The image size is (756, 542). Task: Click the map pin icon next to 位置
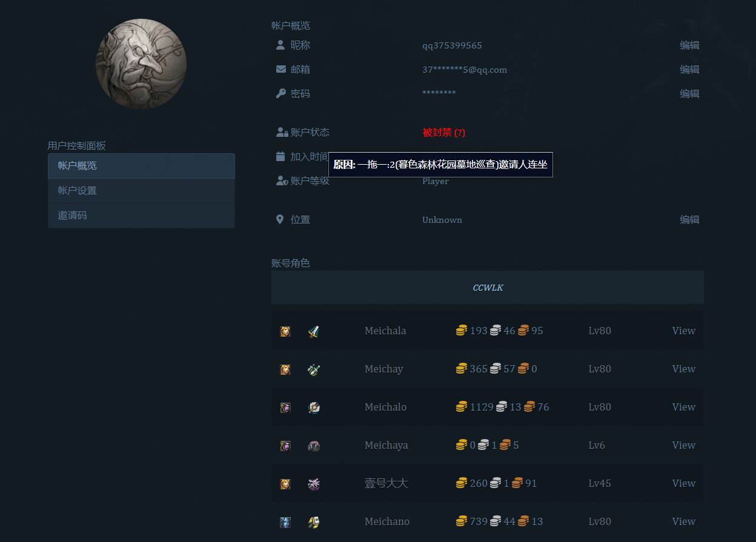tap(280, 219)
